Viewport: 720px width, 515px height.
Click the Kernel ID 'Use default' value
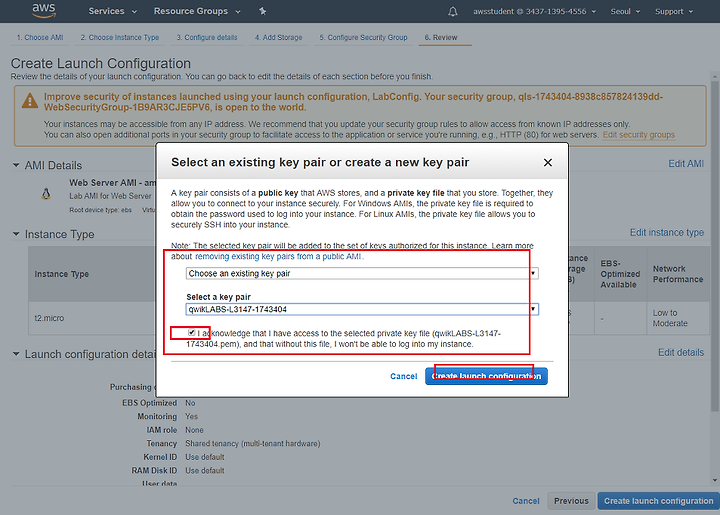click(205, 457)
